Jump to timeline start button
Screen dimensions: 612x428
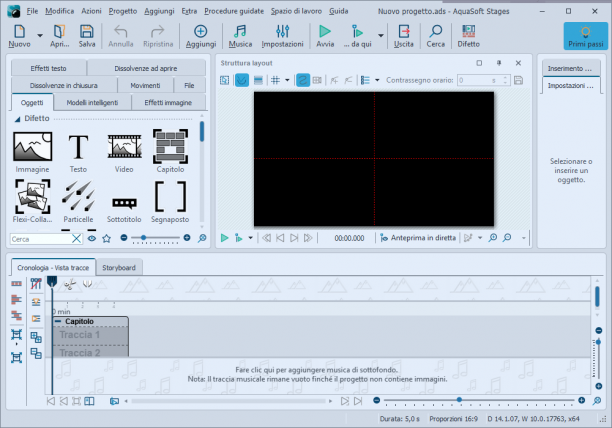(x=51, y=401)
